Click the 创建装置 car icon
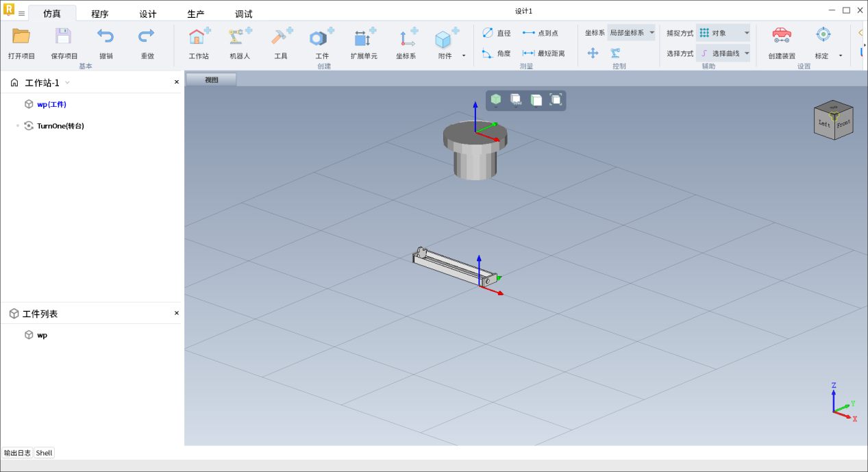 click(x=781, y=36)
